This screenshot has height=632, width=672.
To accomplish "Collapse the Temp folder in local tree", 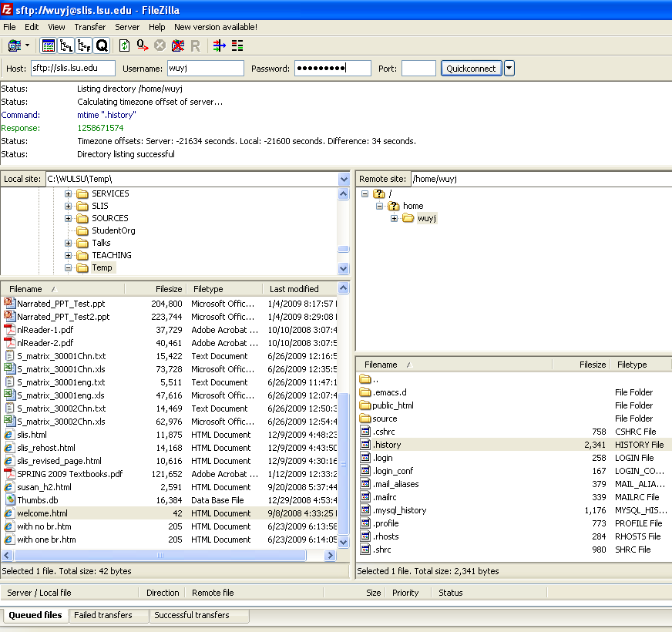I will pos(68,268).
